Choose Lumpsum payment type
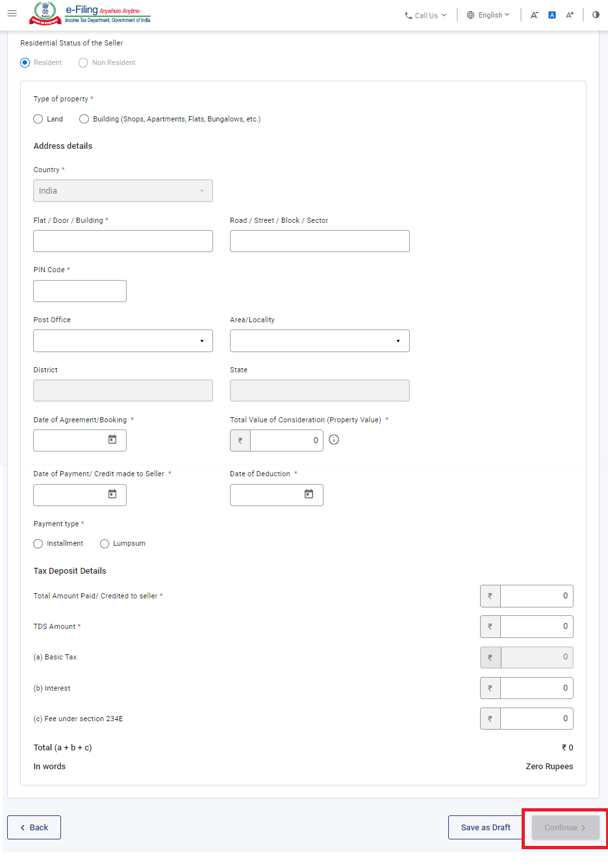 coord(105,543)
